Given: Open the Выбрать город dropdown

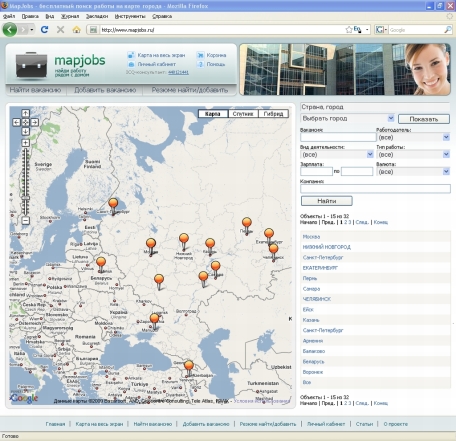Looking at the screenshot, I should pos(348,118).
